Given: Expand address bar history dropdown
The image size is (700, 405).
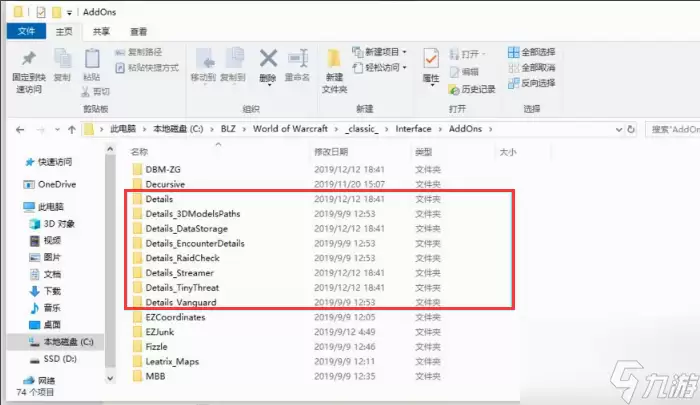Looking at the screenshot, I should pyautogui.click(x=619, y=129).
